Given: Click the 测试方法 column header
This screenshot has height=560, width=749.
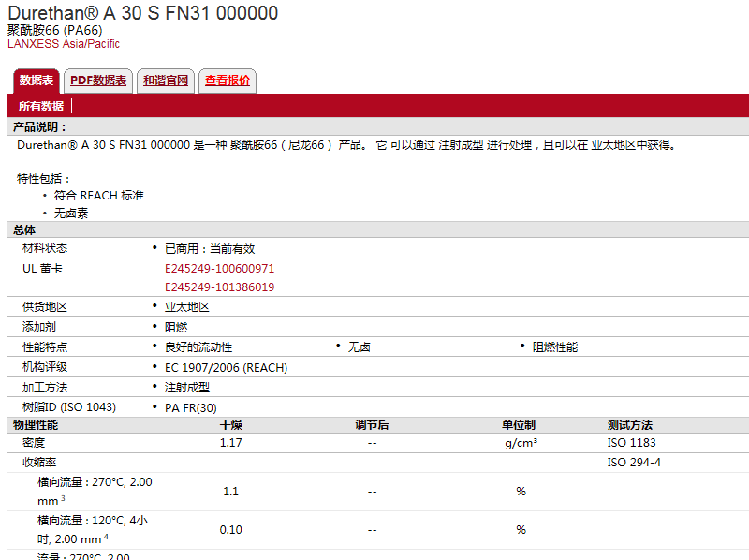Looking at the screenshot, I should (630, 425).
